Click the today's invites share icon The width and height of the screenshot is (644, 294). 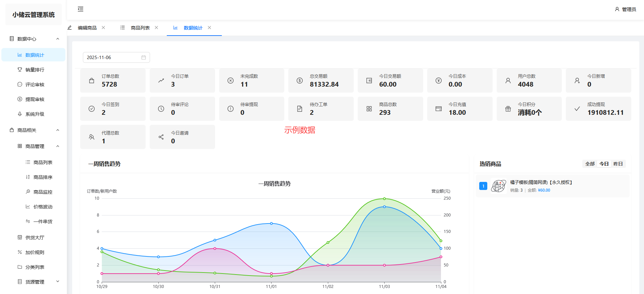tap(161, 137)
